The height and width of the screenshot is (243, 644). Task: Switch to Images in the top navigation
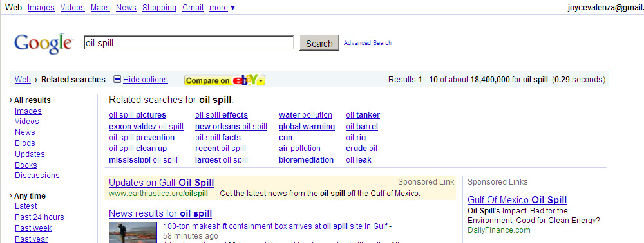click(41, 7)
